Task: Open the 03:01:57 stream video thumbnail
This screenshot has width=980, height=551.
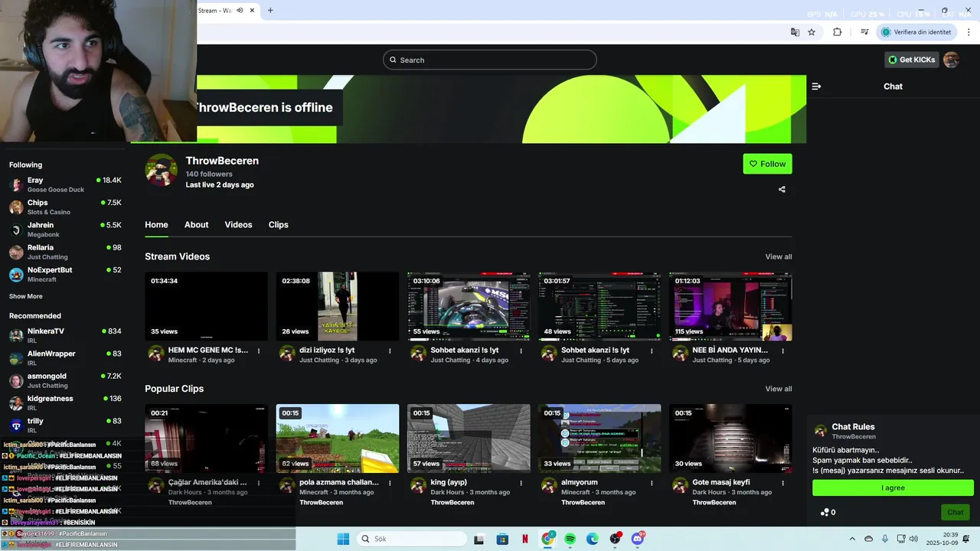Action: (x=599, y=306)
